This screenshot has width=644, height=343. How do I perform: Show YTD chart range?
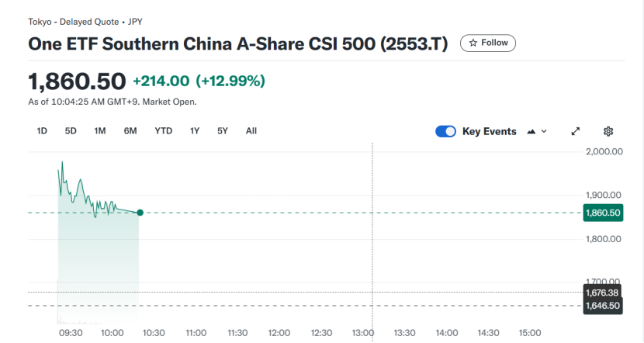click(163, 131)
